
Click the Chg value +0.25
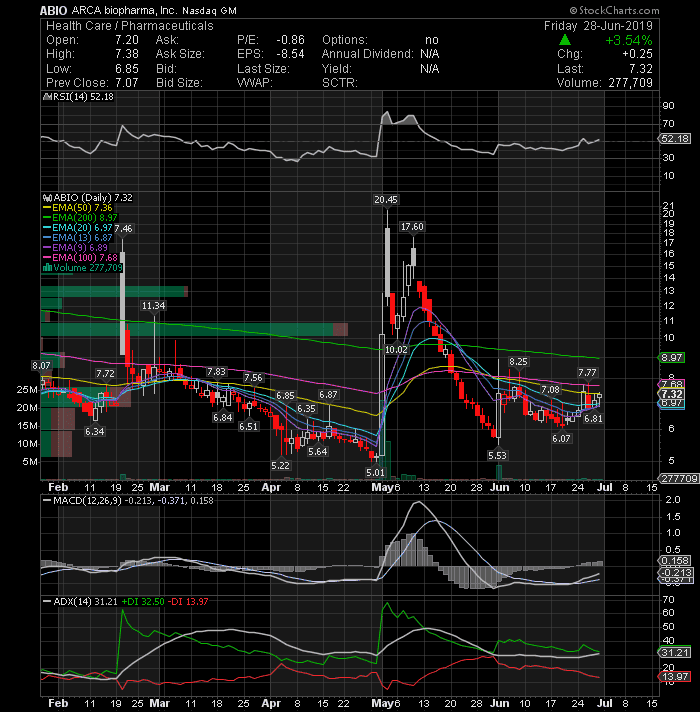[x=637, y=54]
